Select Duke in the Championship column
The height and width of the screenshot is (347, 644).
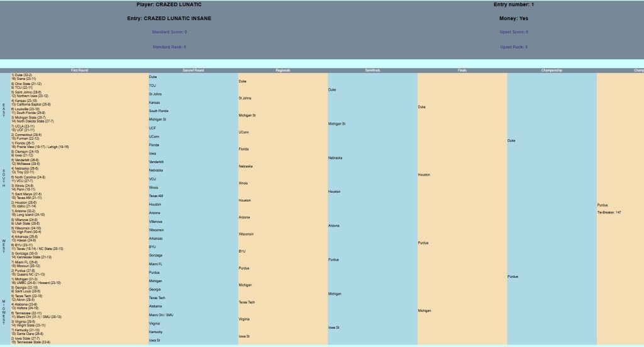(x=512, y=140)
